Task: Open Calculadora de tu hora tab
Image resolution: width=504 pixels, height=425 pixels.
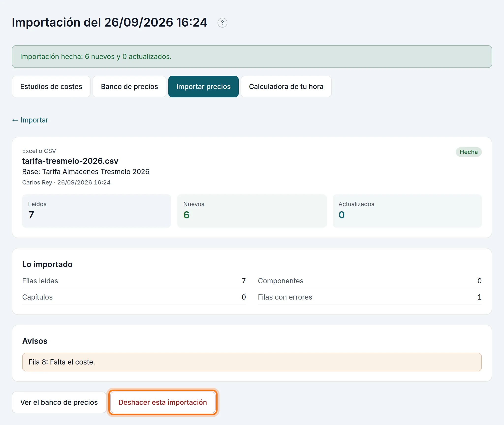Action: coord(286,87)
